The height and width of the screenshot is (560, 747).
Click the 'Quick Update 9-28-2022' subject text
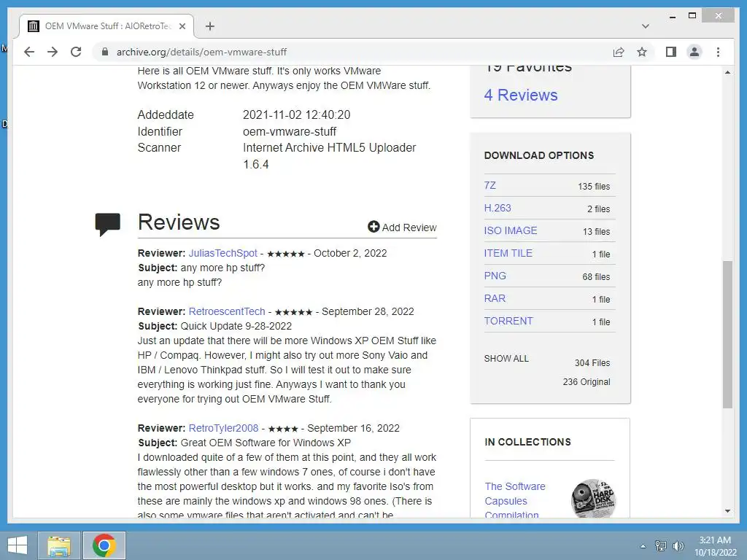tap(236, 326)
